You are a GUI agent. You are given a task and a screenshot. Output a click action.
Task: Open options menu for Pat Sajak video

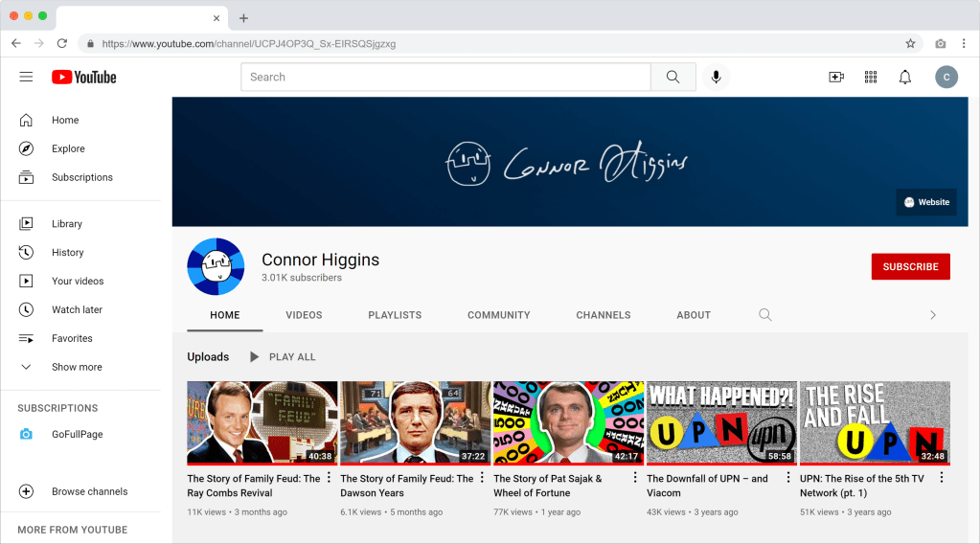click(x=635, y=478)
